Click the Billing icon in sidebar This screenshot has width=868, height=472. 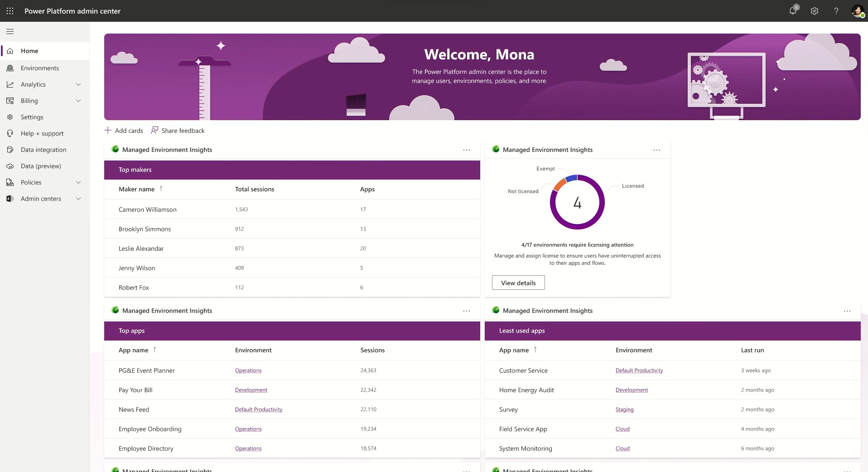pyautogui.click(x=10, y=101)
